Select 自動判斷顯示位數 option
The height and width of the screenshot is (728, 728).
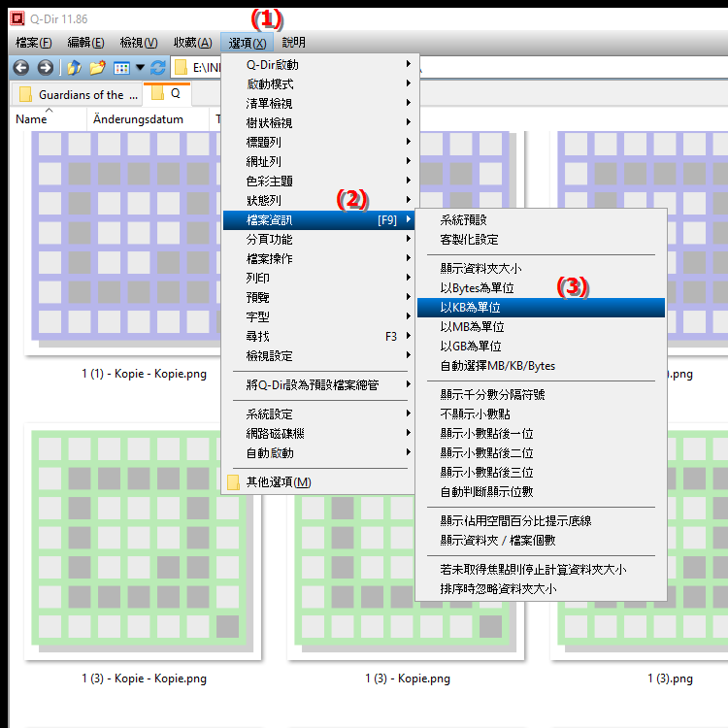541,492
